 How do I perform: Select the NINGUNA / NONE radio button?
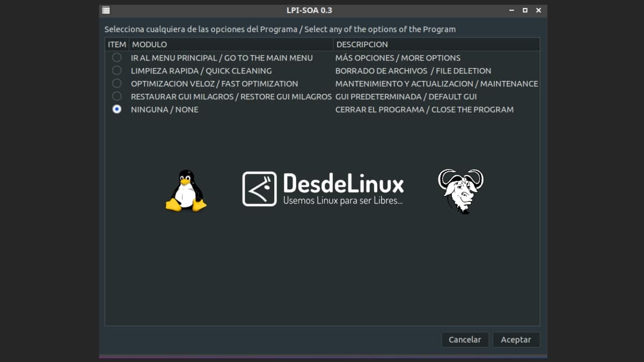point(117,109)
